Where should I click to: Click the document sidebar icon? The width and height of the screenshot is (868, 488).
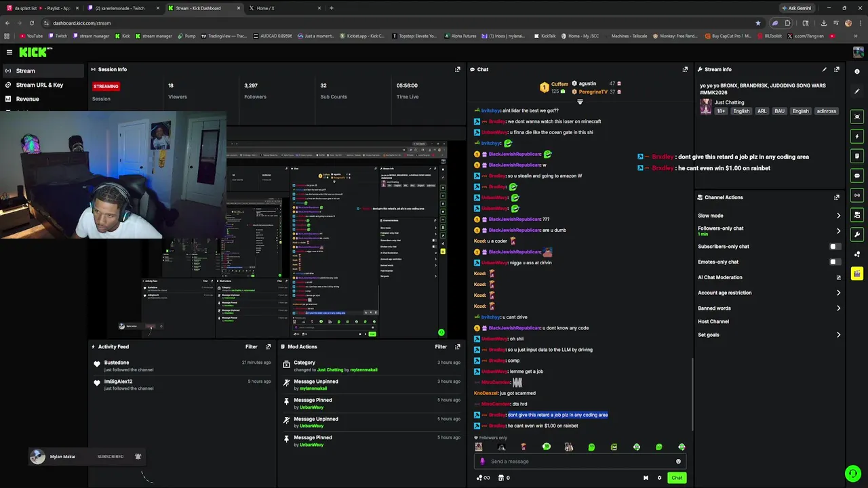pos(857,156)
